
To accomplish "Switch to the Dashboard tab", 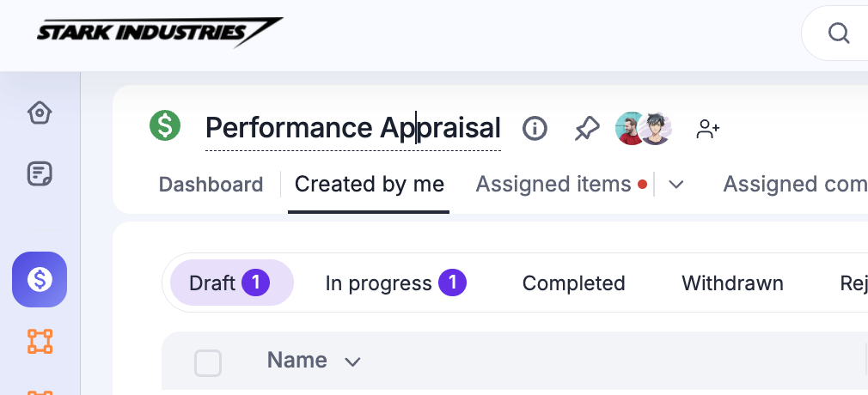I will pyautogui.click(x=211, y=184).
